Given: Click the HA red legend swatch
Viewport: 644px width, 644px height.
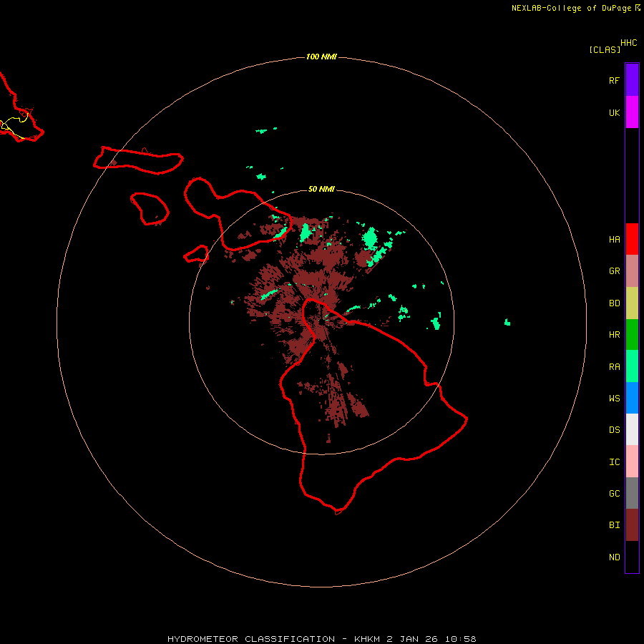Looking at the screenshot, I should [x=632, y=239].
